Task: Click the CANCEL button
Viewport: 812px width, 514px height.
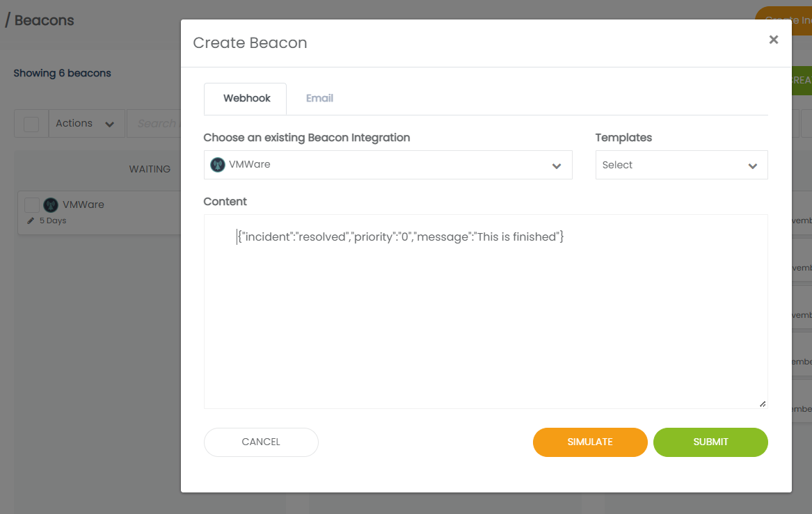Action: 261,442
